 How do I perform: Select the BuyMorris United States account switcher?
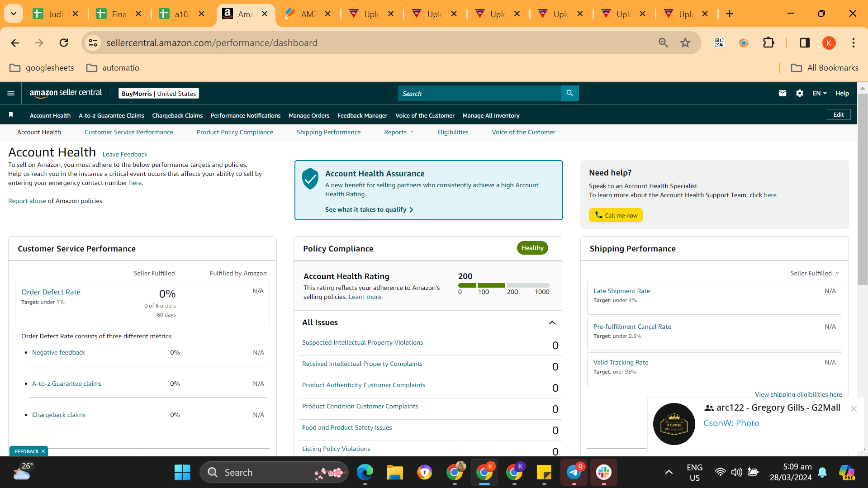click(x=159, y=94)
